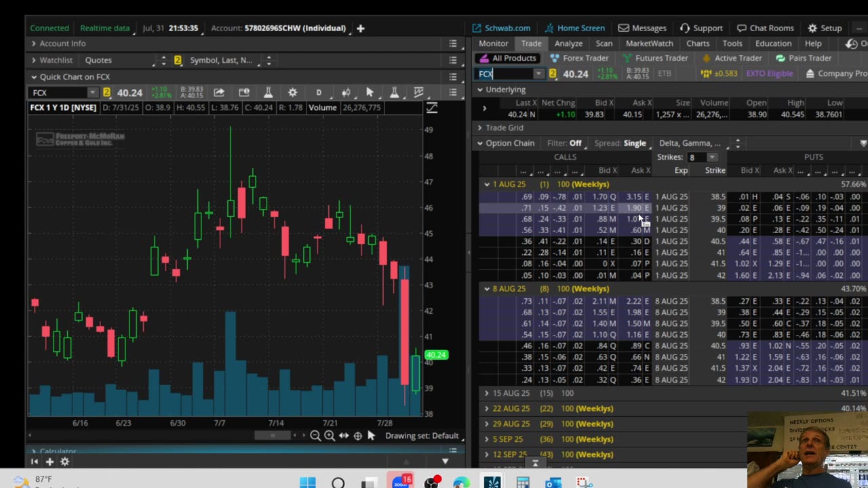
Task: Zoom in the chart with magnifier plus
Action: click(x=329, y=436)
